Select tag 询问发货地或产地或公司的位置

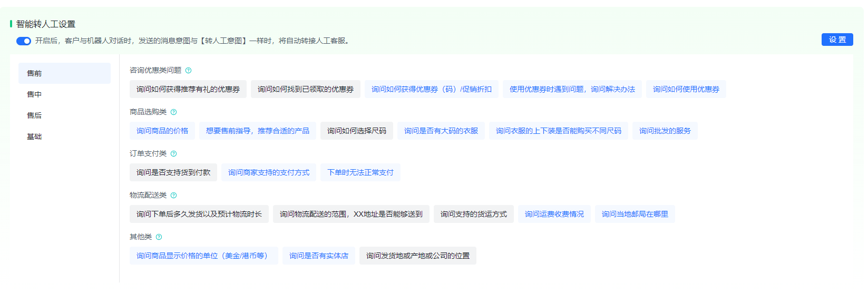pyautogui.click(x=418, y=256)
